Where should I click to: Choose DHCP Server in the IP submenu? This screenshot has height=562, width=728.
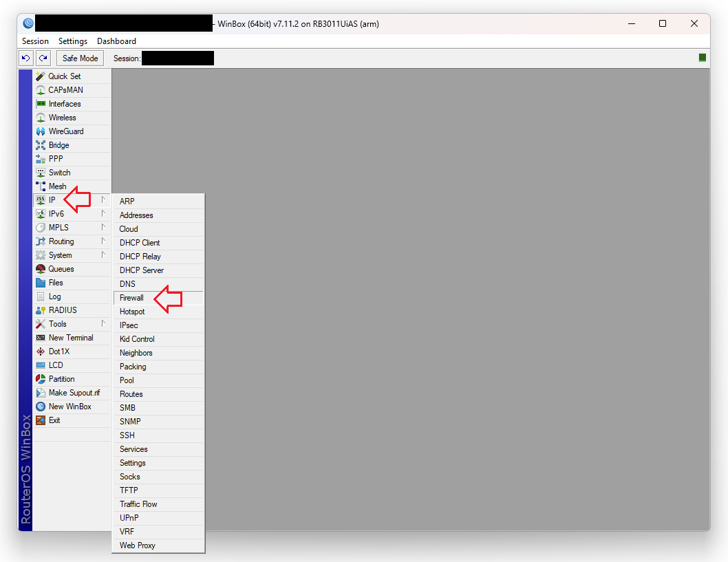[x=141, y=270]
